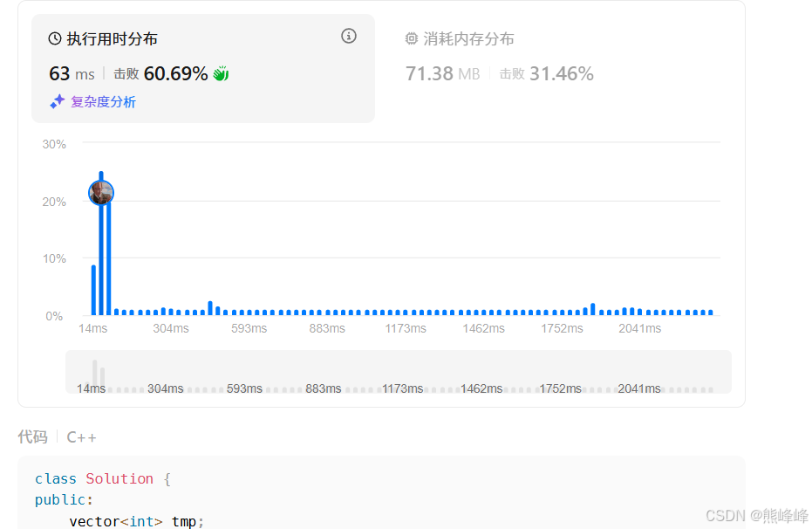Click the info icon in runtime card
This screenshot has height=529, width=812.
coord(349,36)
